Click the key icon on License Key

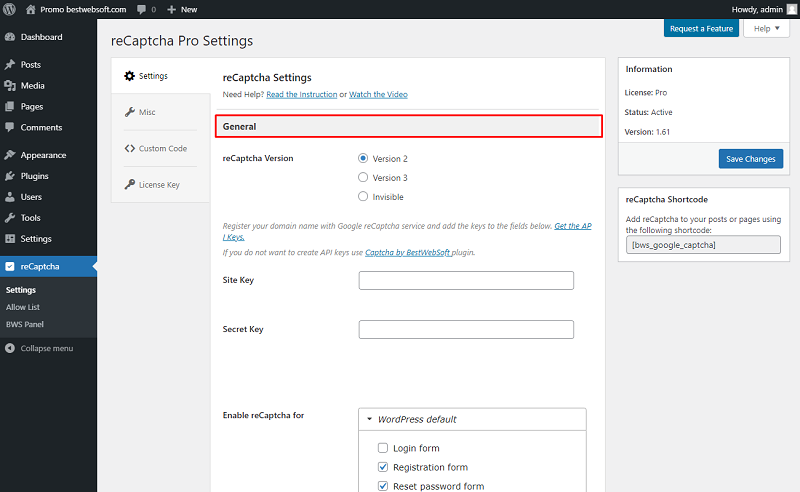(x=130, y=184)
